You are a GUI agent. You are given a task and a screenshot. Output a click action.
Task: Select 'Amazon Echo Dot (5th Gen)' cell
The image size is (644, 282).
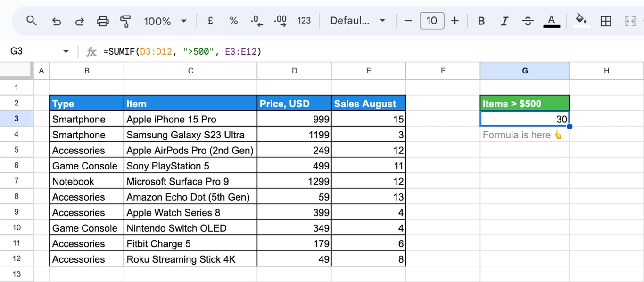190,197
